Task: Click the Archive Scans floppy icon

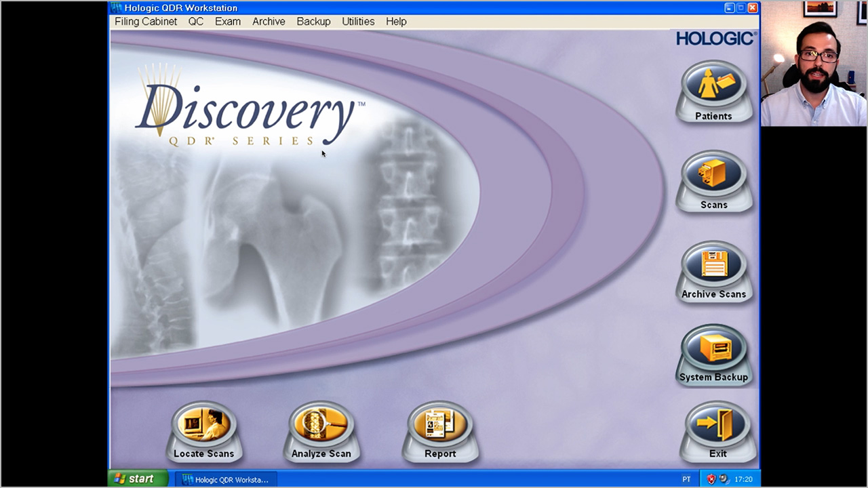Action: tap(713, 270)
